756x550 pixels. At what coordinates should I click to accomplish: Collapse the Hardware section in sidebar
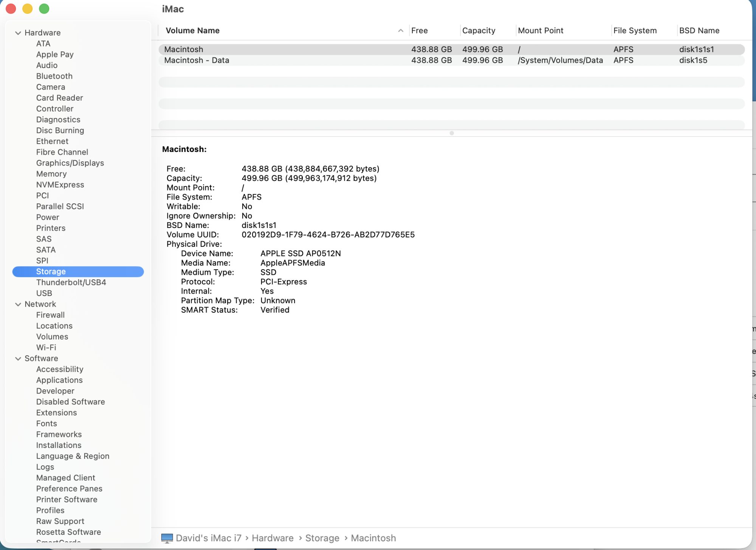18,33
